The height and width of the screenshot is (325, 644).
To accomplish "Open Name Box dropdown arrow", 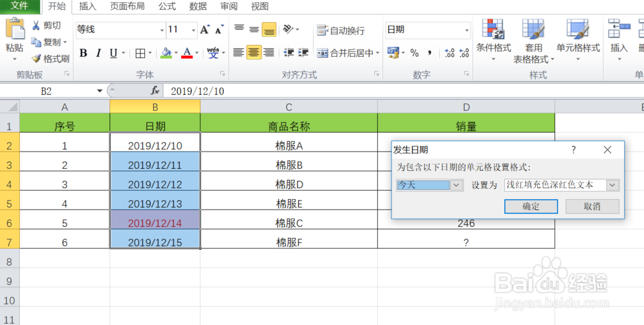I will point(99,91).
